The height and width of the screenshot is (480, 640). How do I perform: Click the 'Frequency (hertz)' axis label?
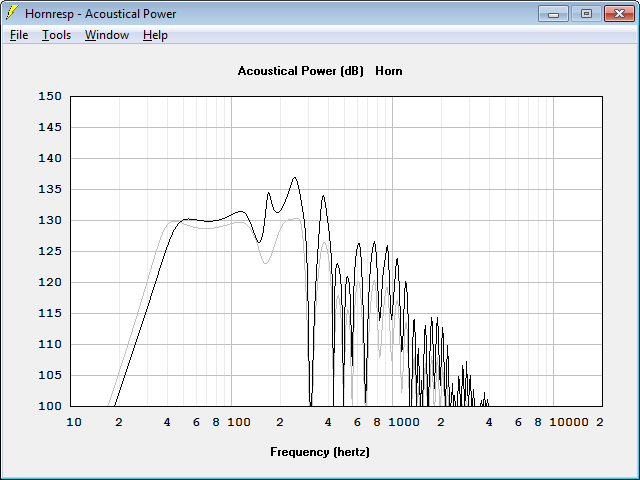click(320, 452)
